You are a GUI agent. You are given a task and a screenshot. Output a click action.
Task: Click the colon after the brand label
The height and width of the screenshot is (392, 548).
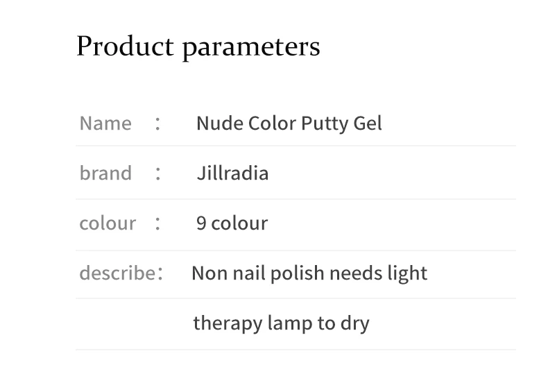click(158, 173)
